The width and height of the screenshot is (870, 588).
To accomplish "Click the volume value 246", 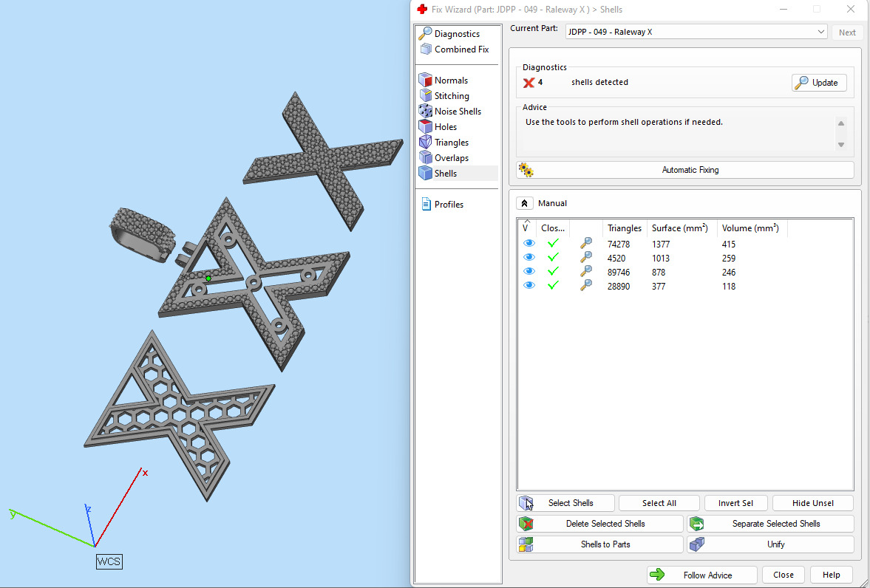I will (x=729, y=273).
